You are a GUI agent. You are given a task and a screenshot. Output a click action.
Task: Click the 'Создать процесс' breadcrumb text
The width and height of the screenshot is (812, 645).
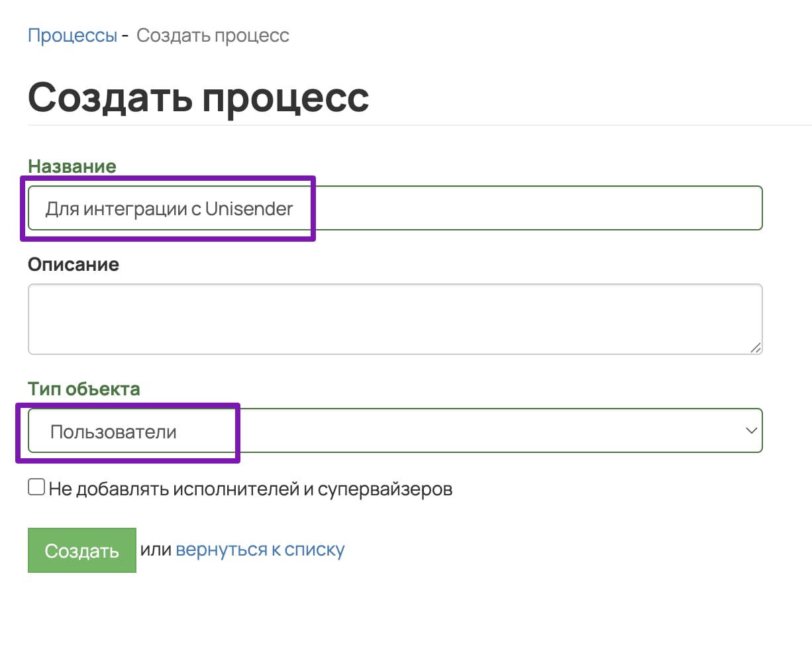(x=213, y=35)
